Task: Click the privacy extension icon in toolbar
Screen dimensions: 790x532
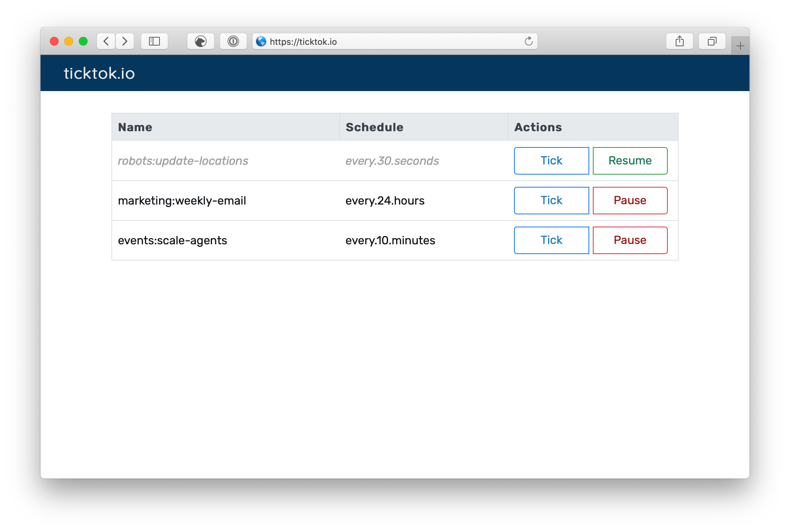Action: pyautogui.click(x=201, y=41)
